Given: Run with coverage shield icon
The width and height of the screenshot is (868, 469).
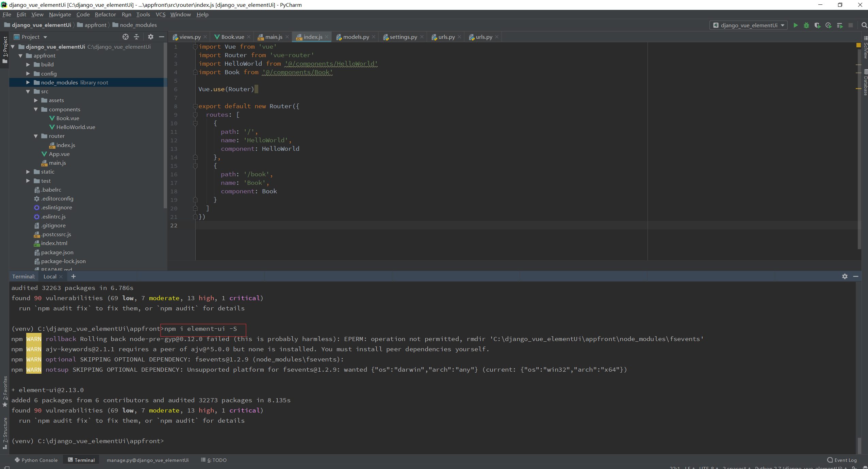Looking at the screenshot, I should point(817,25).
